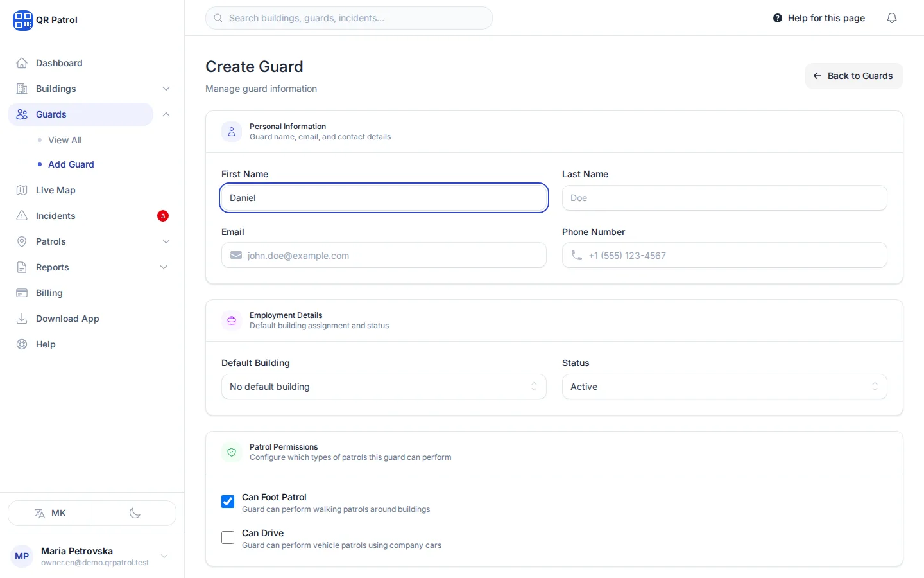Click the QR Patrol logo icon
Viewport: 924px width, 578px height.
point(22,20)
